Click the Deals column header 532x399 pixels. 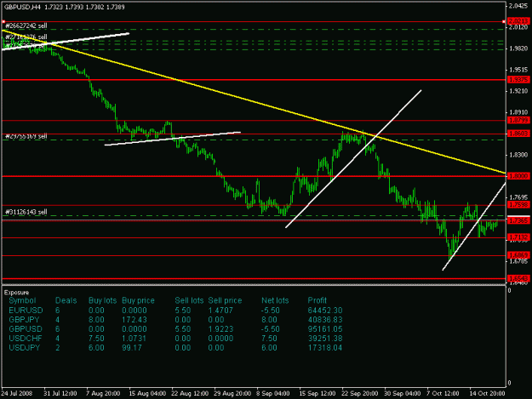click(x=66, y=300)
